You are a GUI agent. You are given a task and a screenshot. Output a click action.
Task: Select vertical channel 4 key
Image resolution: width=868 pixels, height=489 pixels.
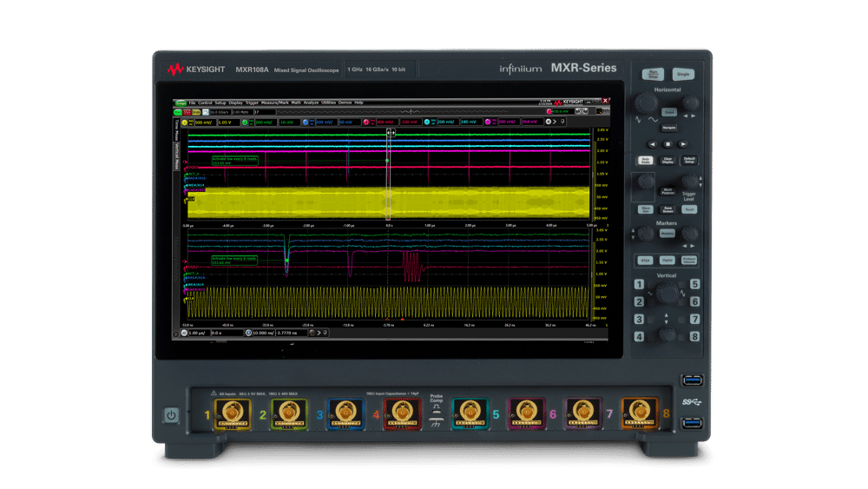639,337
